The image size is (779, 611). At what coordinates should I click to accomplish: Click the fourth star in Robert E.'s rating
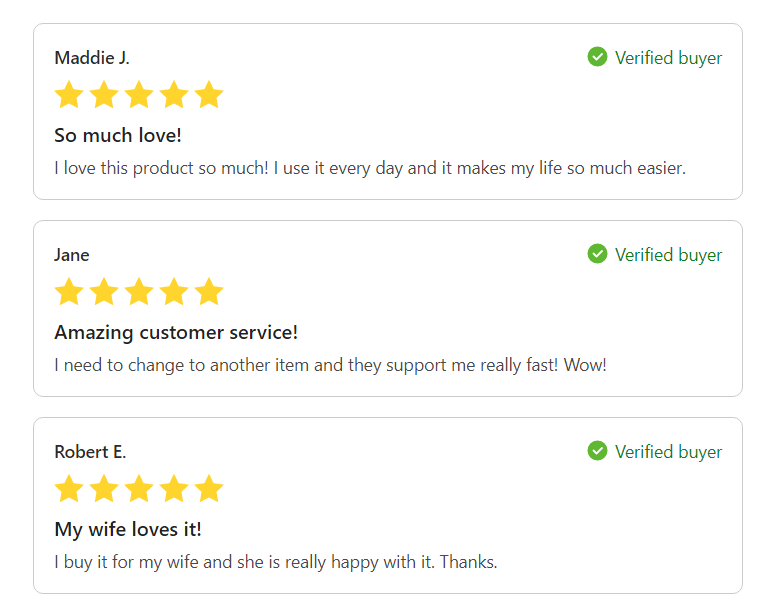pyautogui.click(x=174, y=488)
